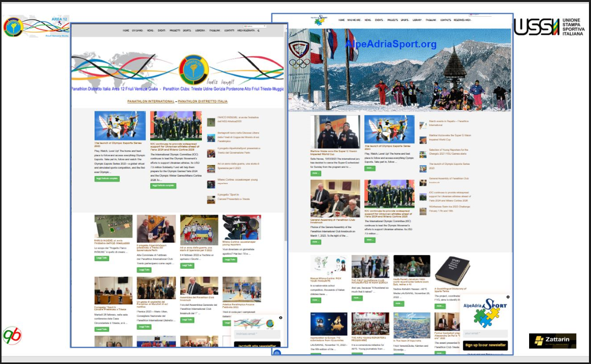Open the Mascot Milano-Cortina article thumbnail
591x364 pixels.
click(329, 266)
